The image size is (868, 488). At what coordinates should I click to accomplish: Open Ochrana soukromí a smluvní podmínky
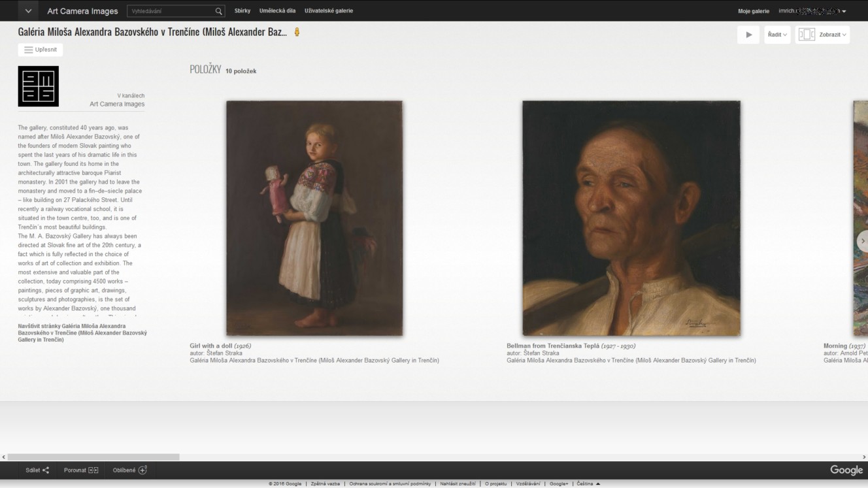[390, 484]
